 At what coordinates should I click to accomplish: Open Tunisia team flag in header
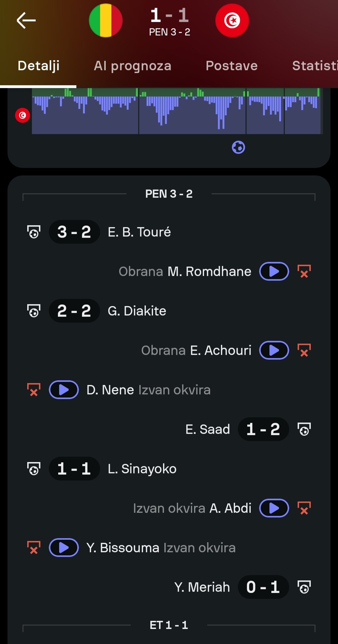coord(232,21)
